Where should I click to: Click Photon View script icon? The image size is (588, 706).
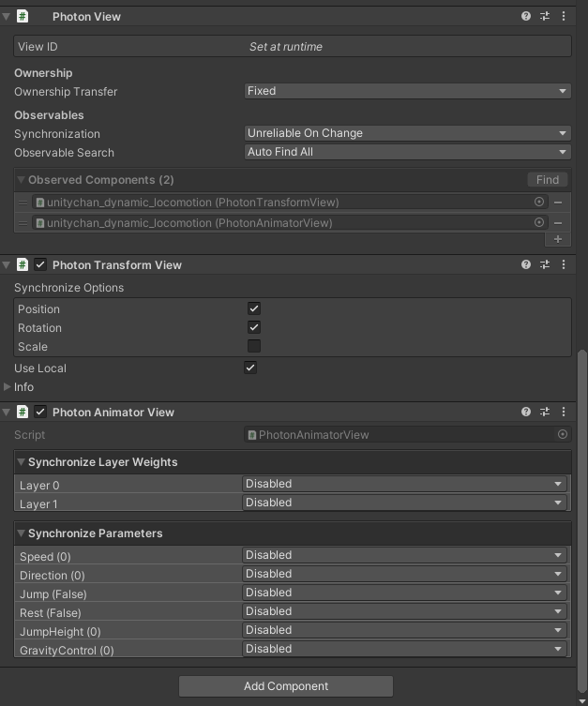[23, 16]
